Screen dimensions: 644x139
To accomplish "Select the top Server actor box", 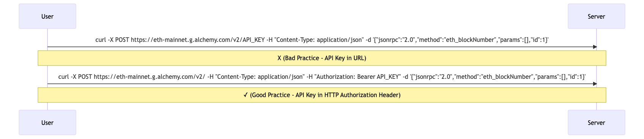I will (597, 16).
